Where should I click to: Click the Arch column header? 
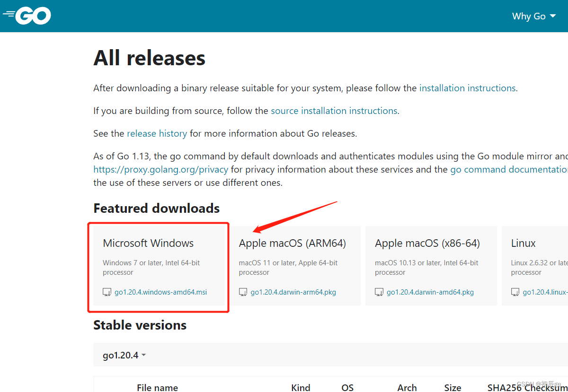[x=407, y=387]
